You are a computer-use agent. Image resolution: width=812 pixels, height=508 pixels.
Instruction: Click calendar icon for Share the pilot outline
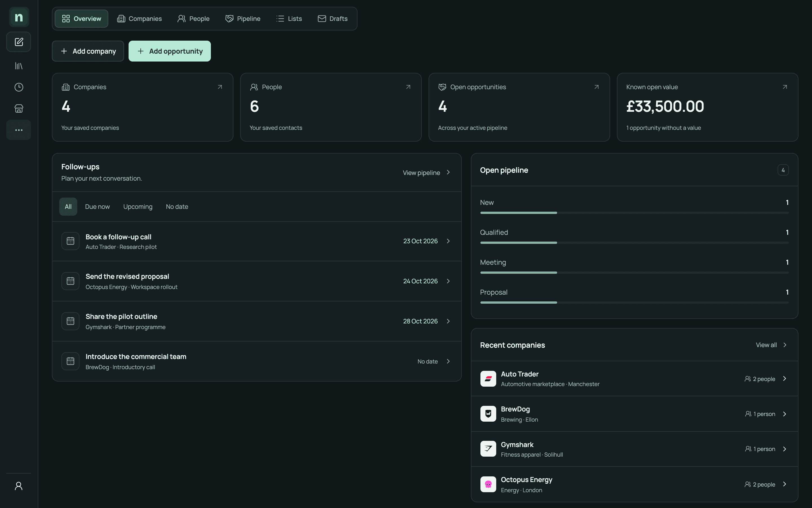pyautogui.click(x=70, y=321)
